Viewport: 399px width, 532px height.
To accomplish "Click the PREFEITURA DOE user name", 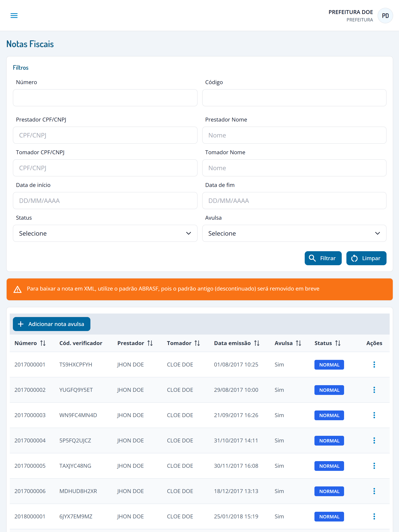I will (x=351, y=12).
